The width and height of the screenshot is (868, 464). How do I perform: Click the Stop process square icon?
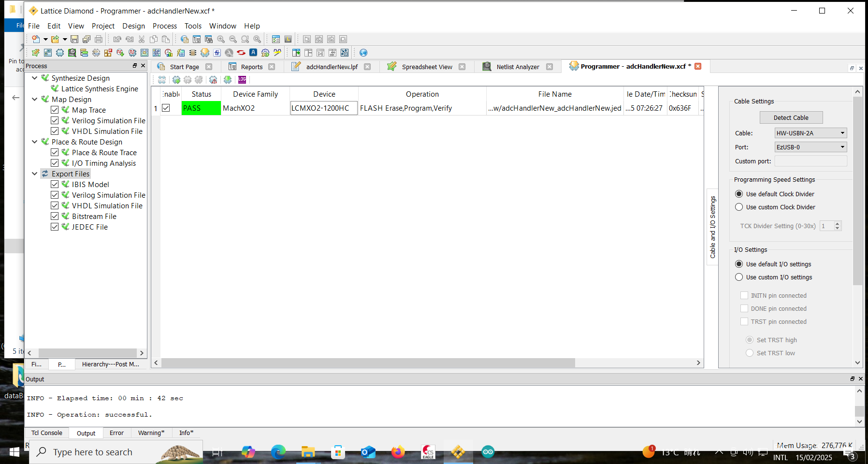pyautogui.click(x=343, y=39)
